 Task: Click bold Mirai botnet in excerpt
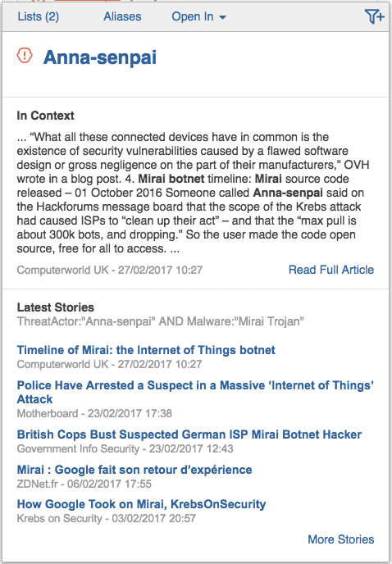click(171, 179)
